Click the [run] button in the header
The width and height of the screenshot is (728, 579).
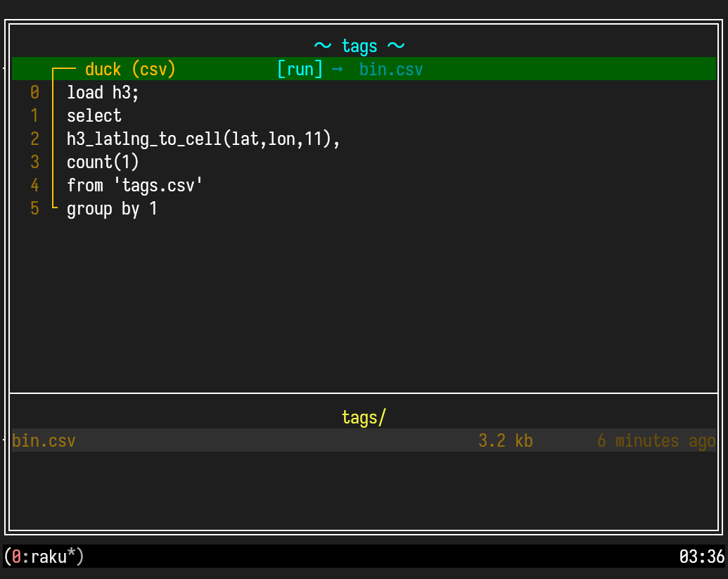(x=300, y=70)
